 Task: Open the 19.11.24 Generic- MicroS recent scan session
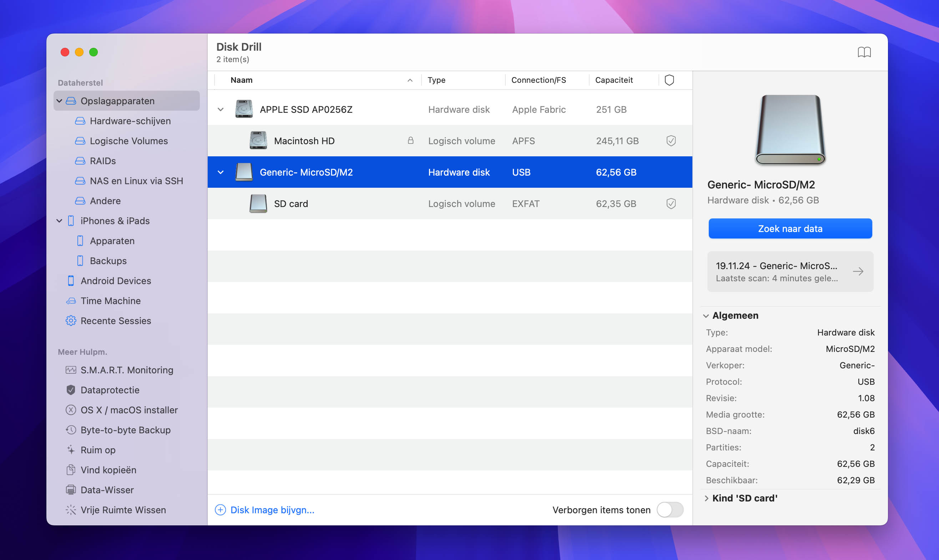pos(790,272)
